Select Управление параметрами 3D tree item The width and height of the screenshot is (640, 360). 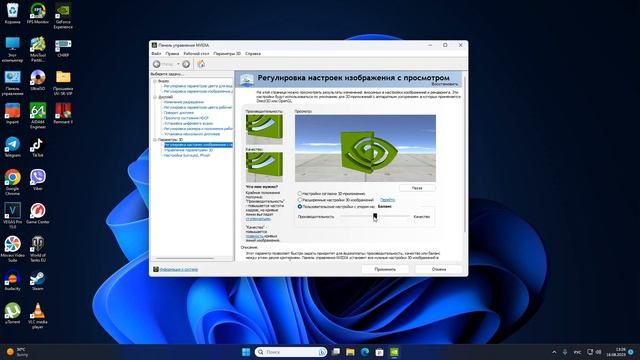(188, 150)
